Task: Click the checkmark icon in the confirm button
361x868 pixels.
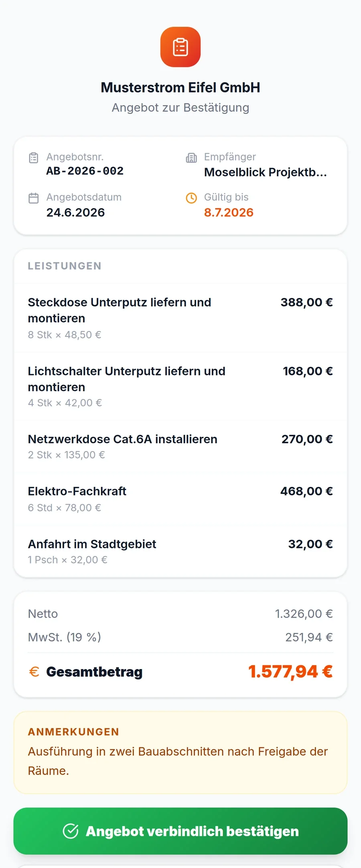Action: [71, 831]
